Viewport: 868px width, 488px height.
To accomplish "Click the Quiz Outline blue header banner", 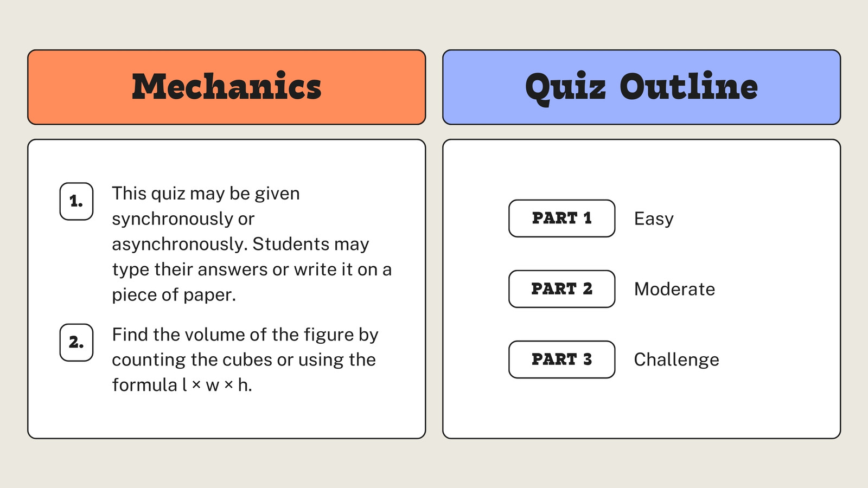I will click(x=641, y=87).
